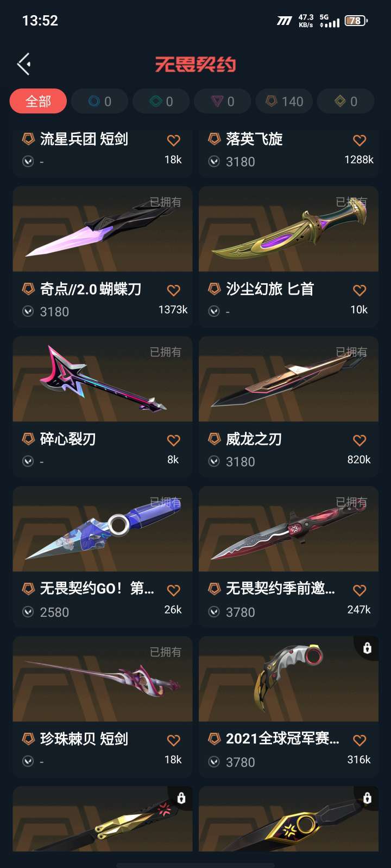391x868 pixels.
Task: Open 无畏契约季前邀... skin title
Action: (280, 588)
